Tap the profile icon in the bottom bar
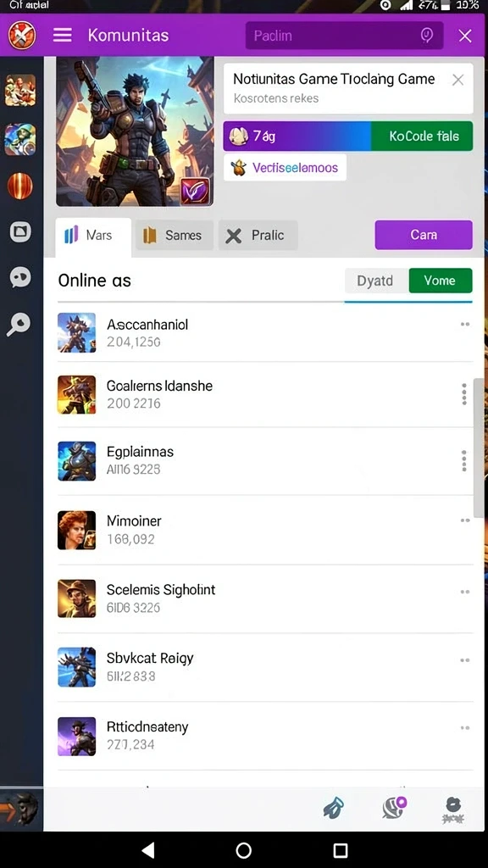Image resolution: width=488 pixels, height=868 pixels. [452, 810]
